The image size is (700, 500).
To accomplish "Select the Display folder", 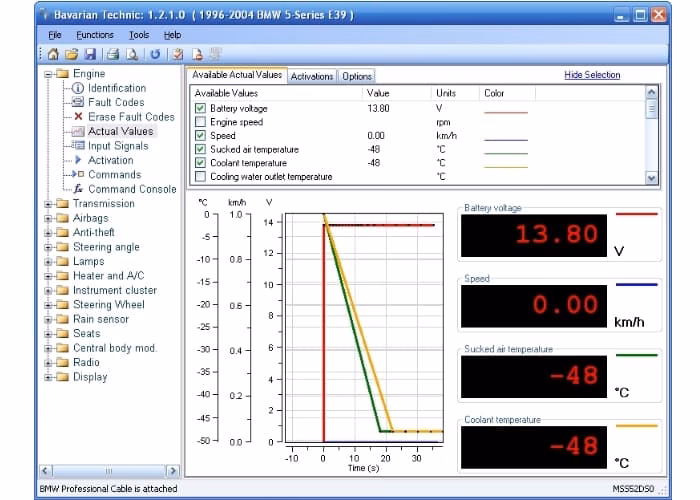I will click(x=90, y=377).
